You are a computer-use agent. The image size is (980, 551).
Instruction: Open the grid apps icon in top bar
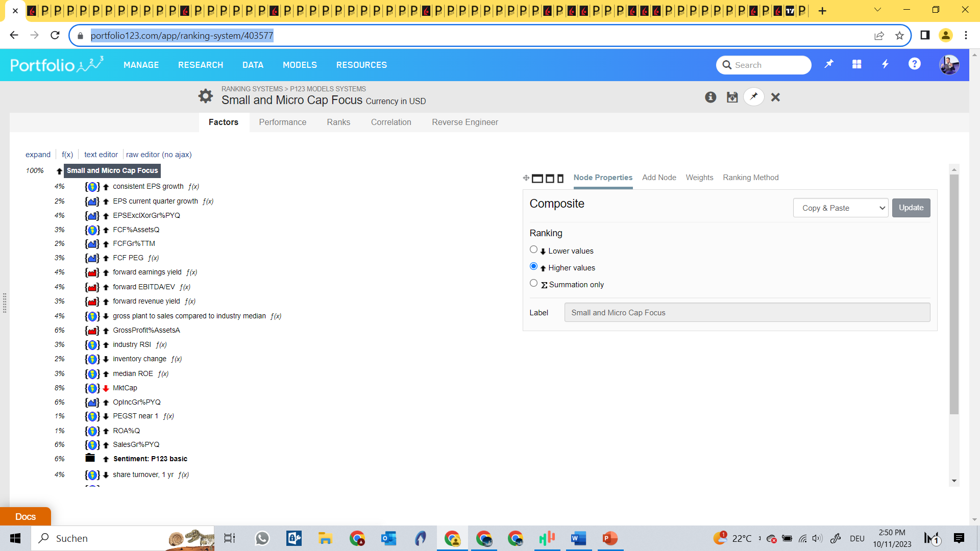click(856, 64)
